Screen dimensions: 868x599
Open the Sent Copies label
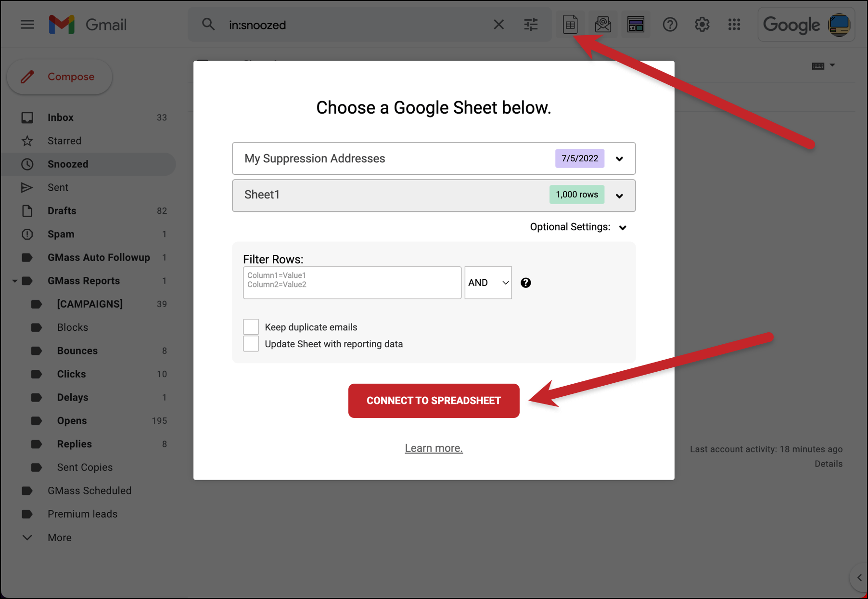(x=89, y=468)
